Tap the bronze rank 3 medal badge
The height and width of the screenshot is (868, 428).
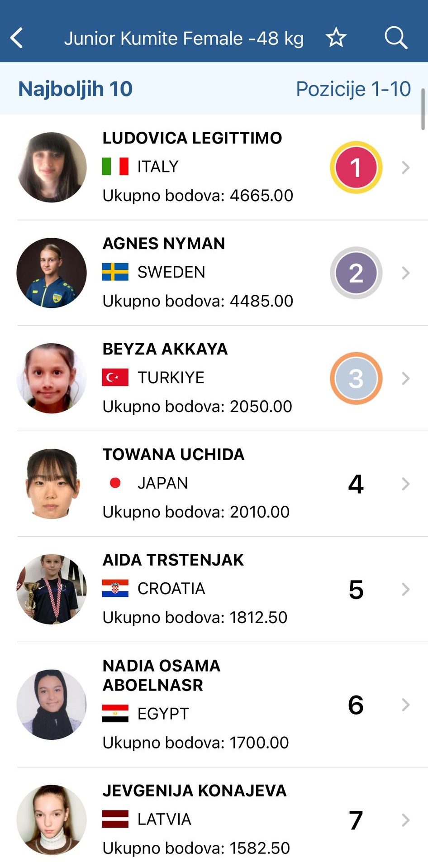pyautogui.click(x=356, y=379)
